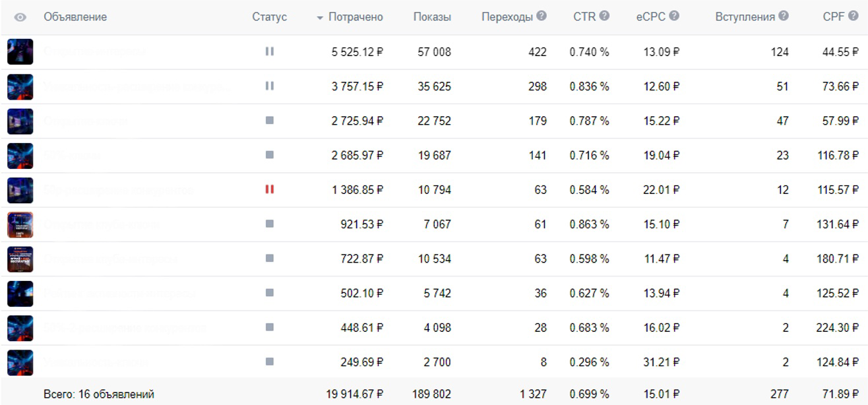Open orange thumbnail of 921.53 ₽ ad
Viewport: 868px width, 405px height.
[20, 224]
